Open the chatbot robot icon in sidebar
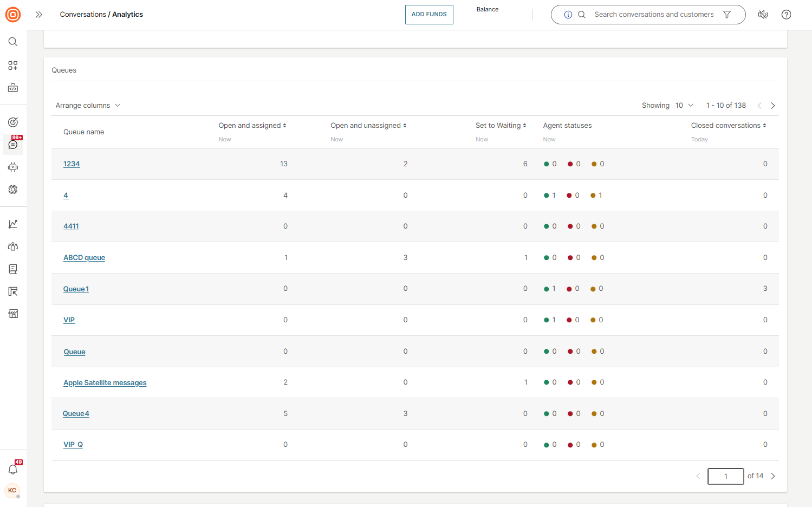The image size is (812, 507). [x=13, y=167]
